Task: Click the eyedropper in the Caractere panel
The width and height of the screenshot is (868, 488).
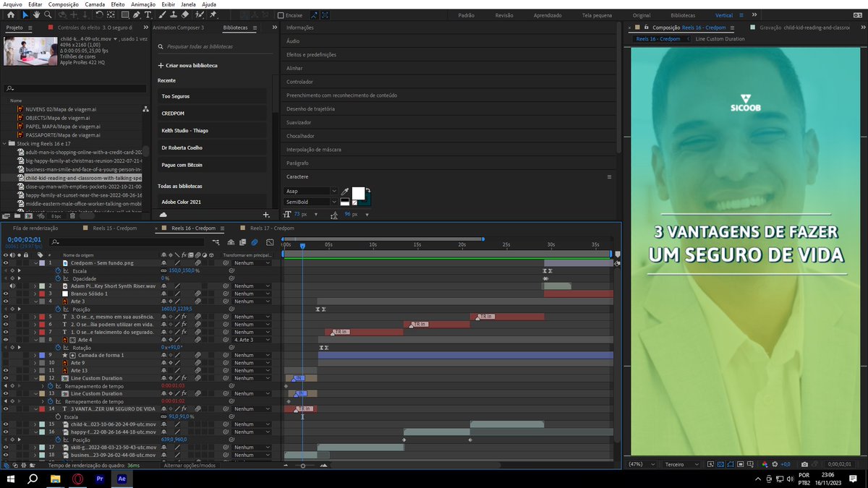Action: (x=345, y=192)
